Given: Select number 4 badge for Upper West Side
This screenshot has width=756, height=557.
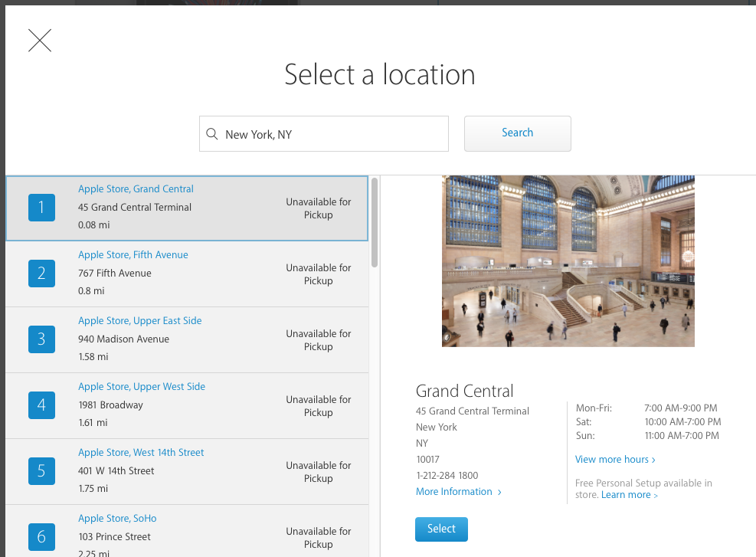Looking at the screenshot, I should (x=41, y=405).
